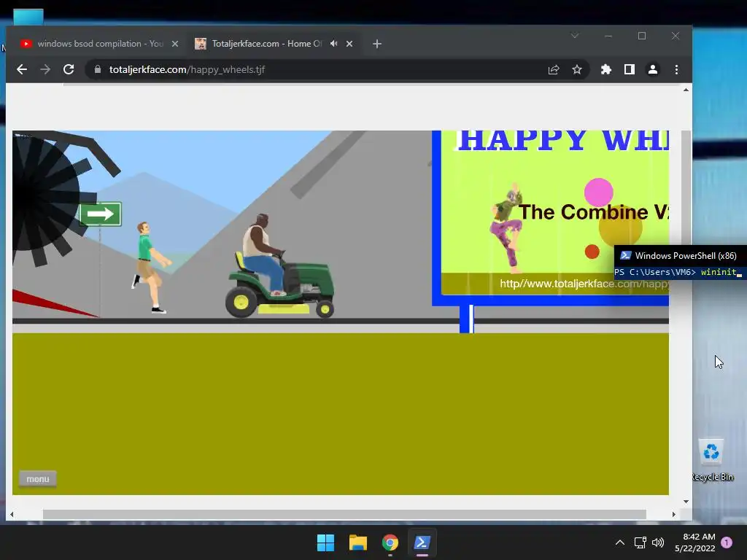Mute audio on the Totaljerkface tab
This screenshot has width=747, height=560.
coord(334,43)
